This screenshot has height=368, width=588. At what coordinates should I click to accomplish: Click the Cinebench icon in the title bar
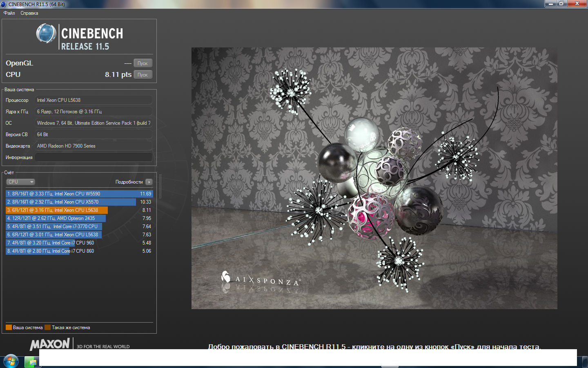tap(4, 4)
